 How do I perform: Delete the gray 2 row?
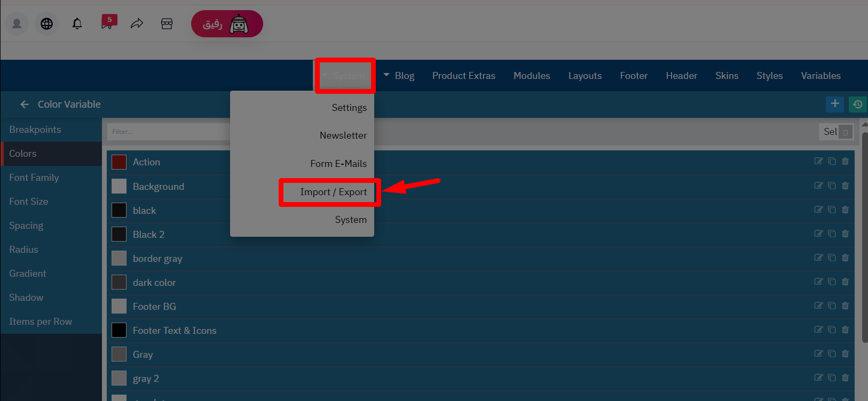pyautogui.click(x=845, y=378)
